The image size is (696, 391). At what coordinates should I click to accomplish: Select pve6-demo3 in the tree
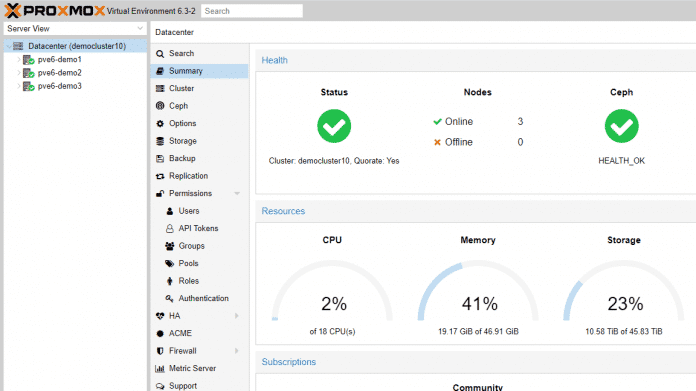coord(75,86)
